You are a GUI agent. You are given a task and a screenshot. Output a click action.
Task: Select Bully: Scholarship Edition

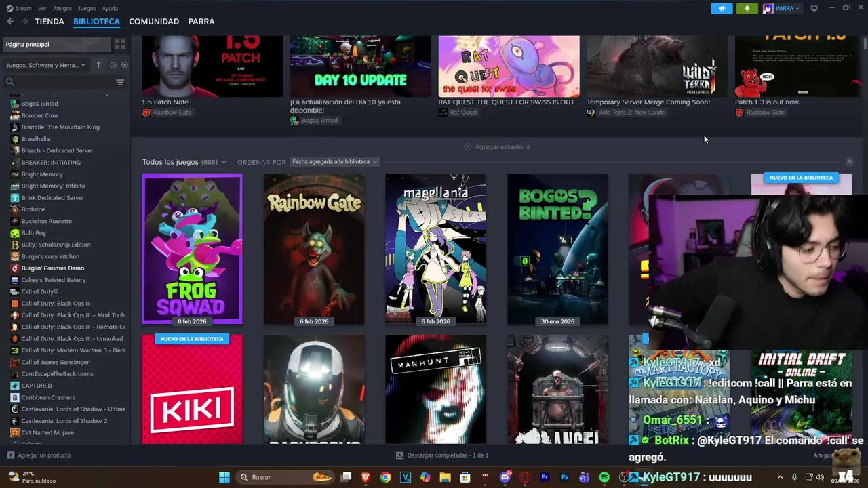56,245
